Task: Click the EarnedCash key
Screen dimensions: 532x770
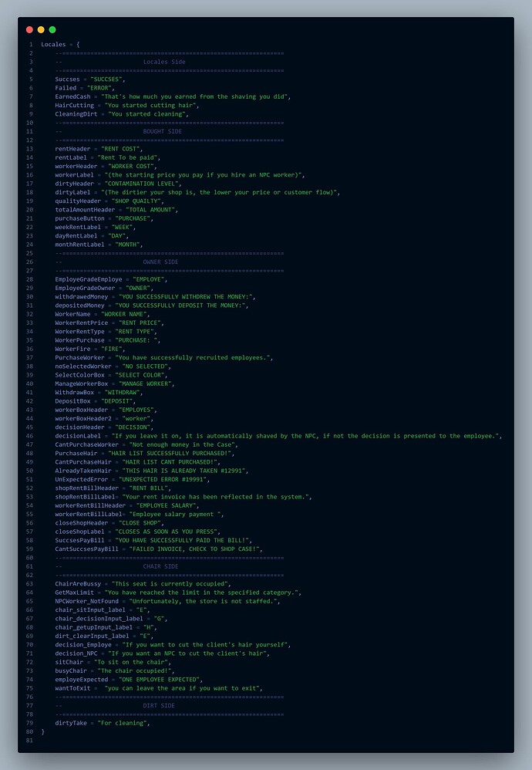Action: (72, 96)
